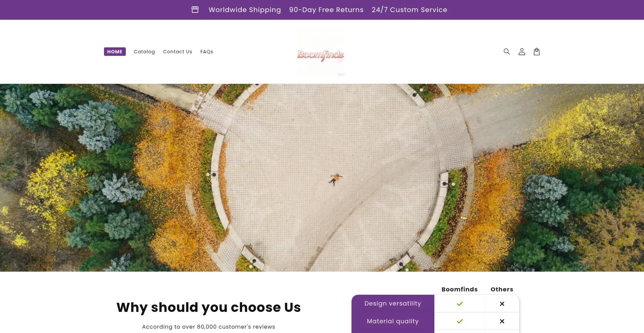Click the green check for Design versatility
This screenshot has width=644, height=333.
pyautogui.click(x=460, y=304)
